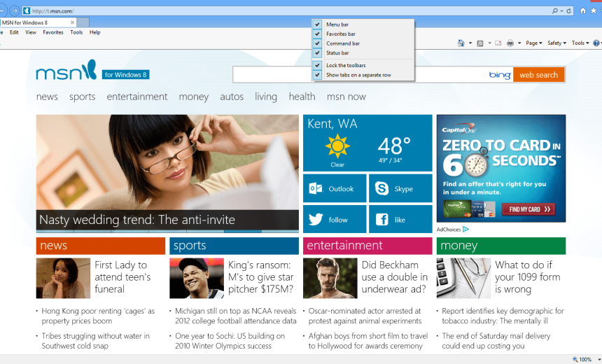Close the MSN for Windows 8 tab
The width and height of the screenshot is (602, 364).
coord(72,22)
